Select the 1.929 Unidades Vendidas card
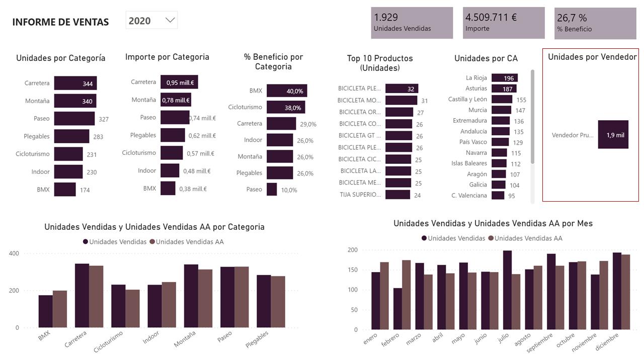The image size is (644, 362). click(412, 23)
